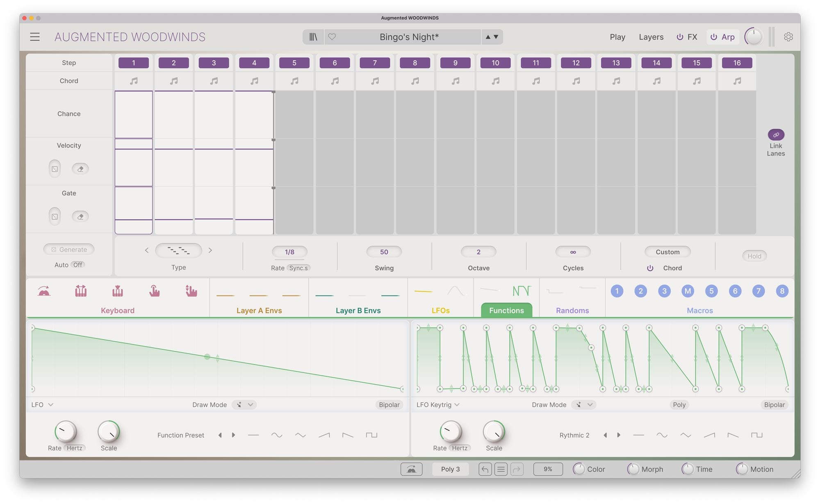Viewport: 820px width, 504px height.
Task: Toggle Auto generate Off switch
Action: click(77, 265)
